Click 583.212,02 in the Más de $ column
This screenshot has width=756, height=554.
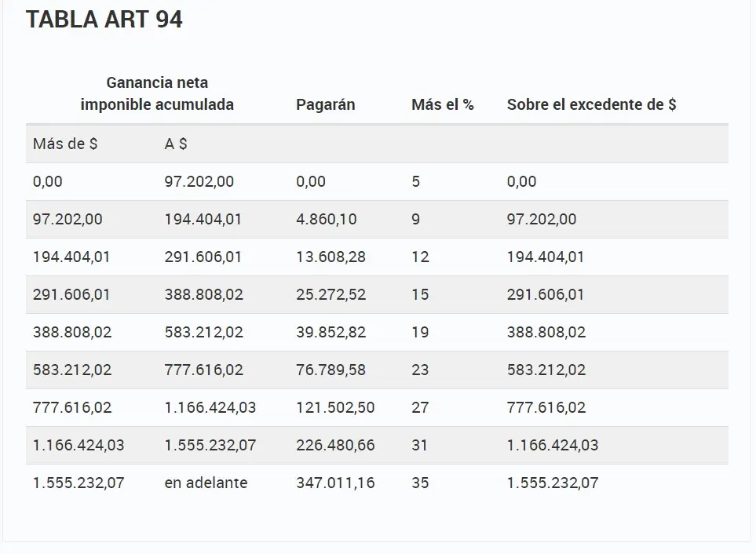coord(72,370)
